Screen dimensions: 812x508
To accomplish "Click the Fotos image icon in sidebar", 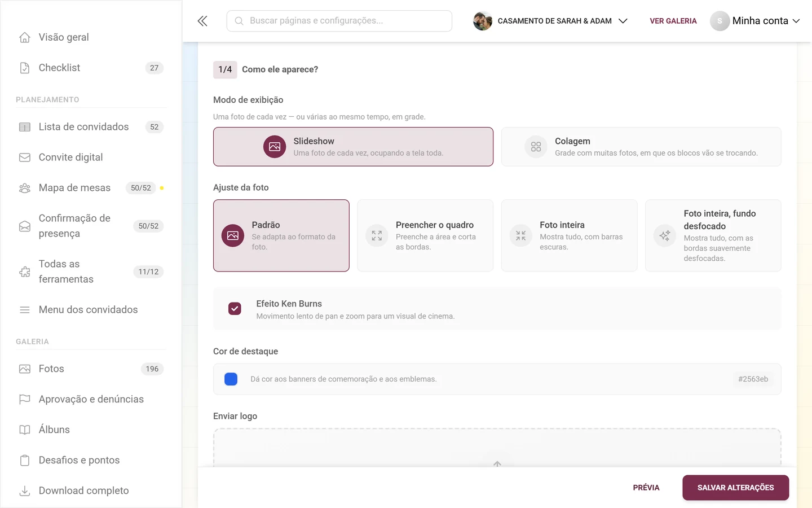I will 25,369.
